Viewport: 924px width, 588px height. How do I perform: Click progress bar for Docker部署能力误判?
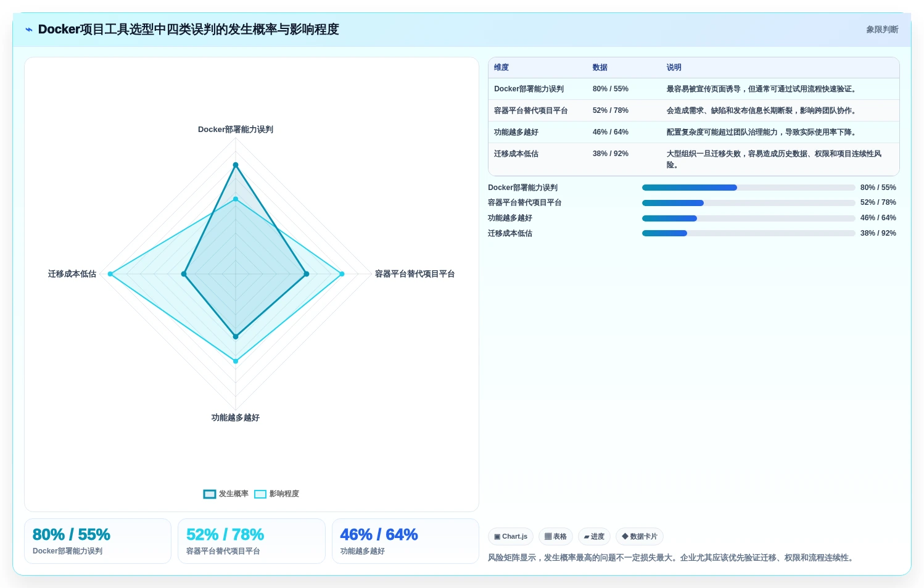pyautogui.click(x=749, y=188)
